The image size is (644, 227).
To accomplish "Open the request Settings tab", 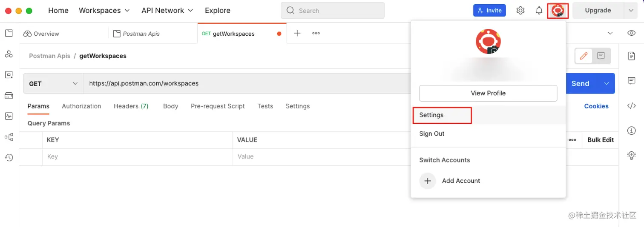I will pyautogui.click(x=298, y=106).
